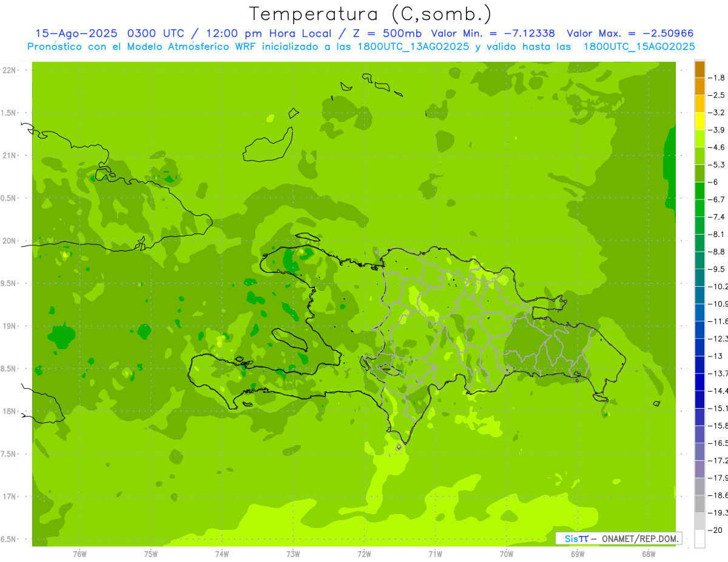
Task: Click the 'Valor Min. = -7.12338' text
Action: pyautogui.click(x=493, y=33)
